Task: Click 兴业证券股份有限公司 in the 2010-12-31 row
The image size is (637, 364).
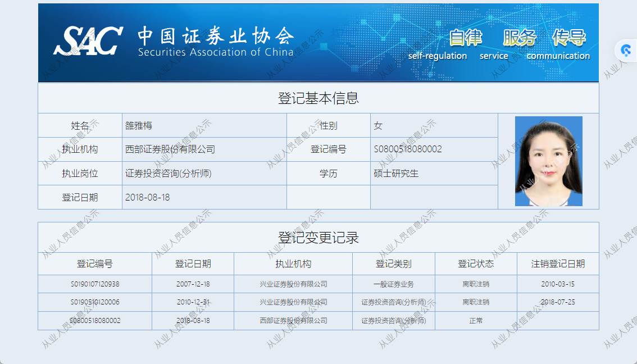Action: (293, 302)
